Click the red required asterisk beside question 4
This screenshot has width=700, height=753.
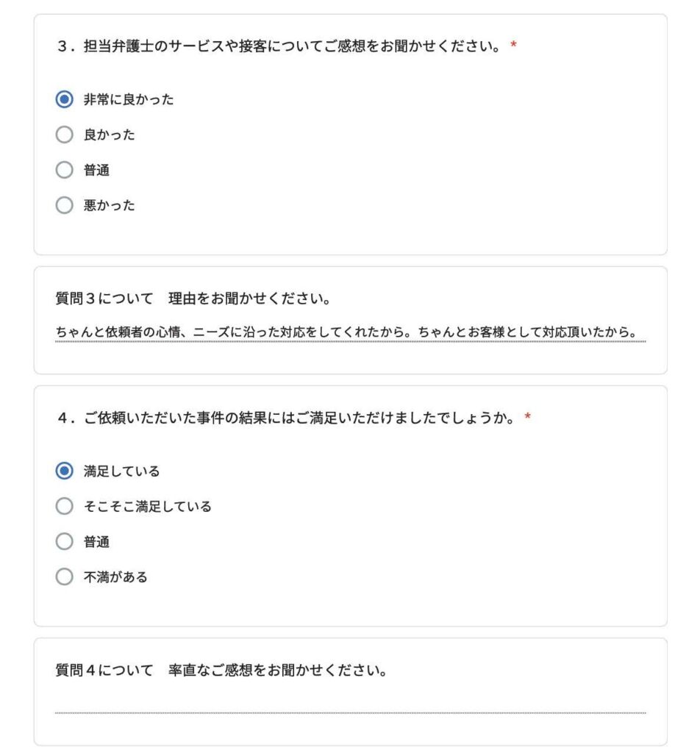tap(527, 416)
